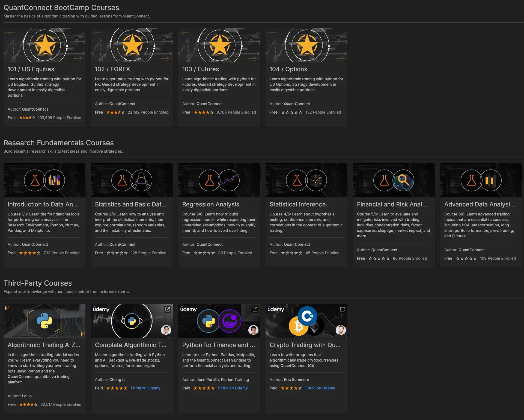Open the 102 / FOREX course title
This screenshot has width=524, height=420.
click(112, 69)
